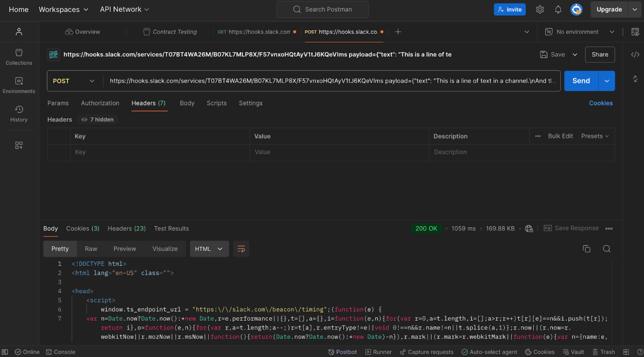Open the notifications bell
This screenshot has width=644, height=357.
coord(558,9)
